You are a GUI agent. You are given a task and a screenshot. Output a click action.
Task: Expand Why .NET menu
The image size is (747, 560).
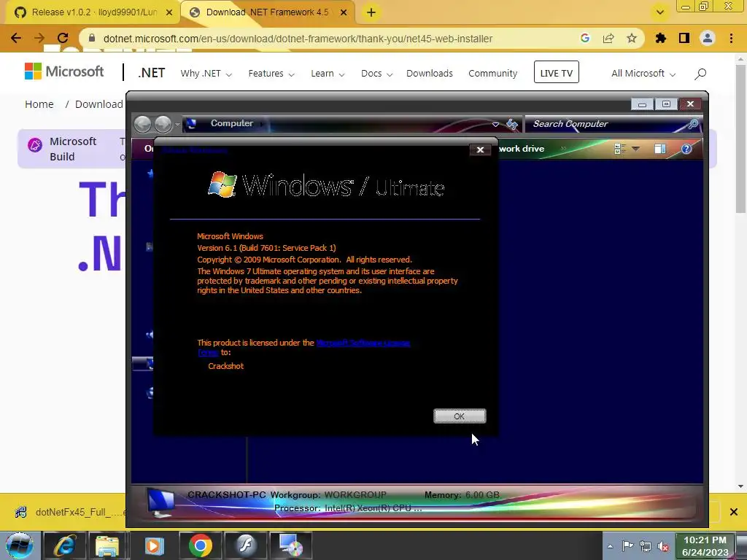coord(206,74)
